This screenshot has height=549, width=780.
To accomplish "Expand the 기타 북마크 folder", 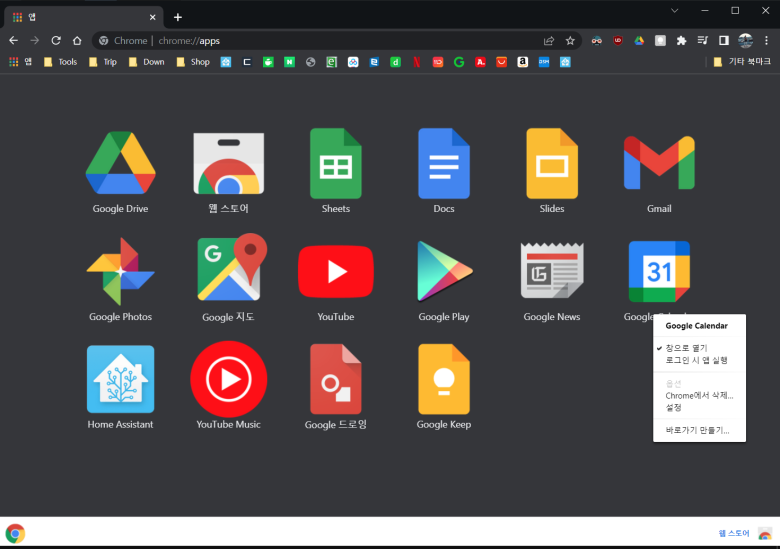I will coord(742,62).
